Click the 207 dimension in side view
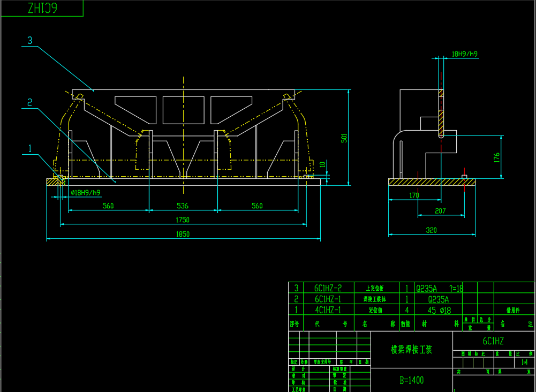This screenshot has height=392, width=536. tap(440, 211)
